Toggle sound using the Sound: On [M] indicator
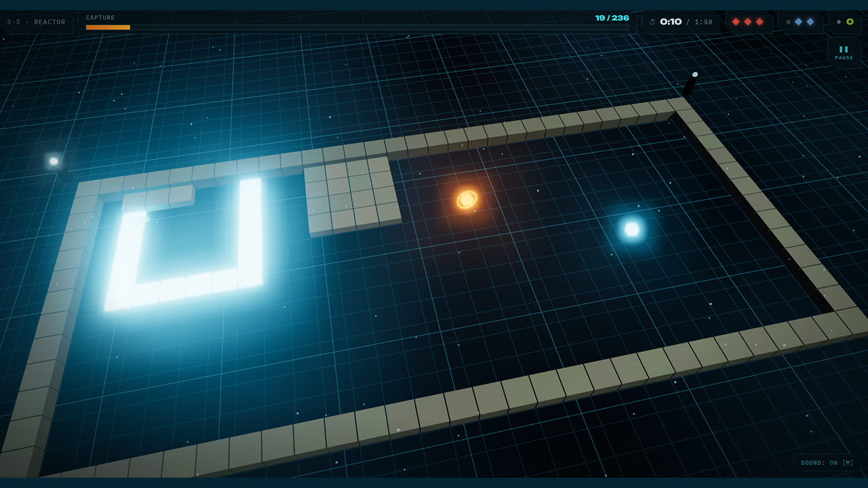The width and height of the screenshot is (868, 488). tap(827, 463)
